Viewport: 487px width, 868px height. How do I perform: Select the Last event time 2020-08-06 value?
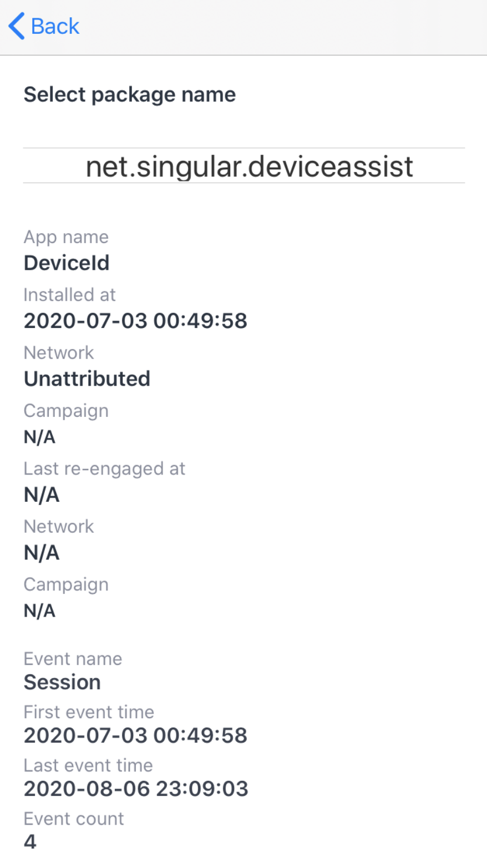pos(135,789)
